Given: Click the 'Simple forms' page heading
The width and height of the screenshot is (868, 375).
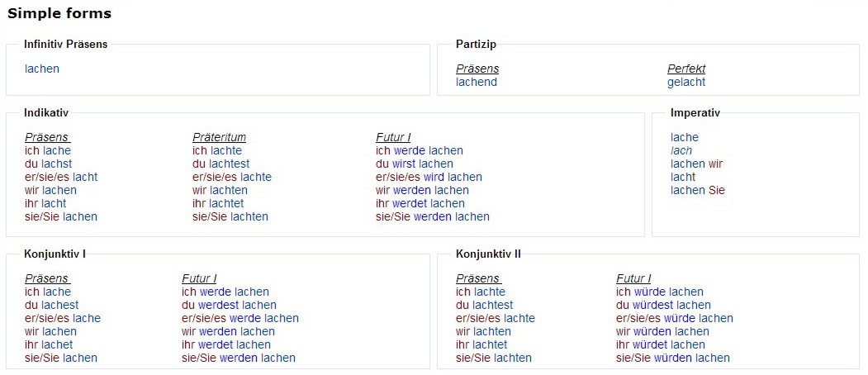Looking at the screenshot, I should [x=59, y=14].
